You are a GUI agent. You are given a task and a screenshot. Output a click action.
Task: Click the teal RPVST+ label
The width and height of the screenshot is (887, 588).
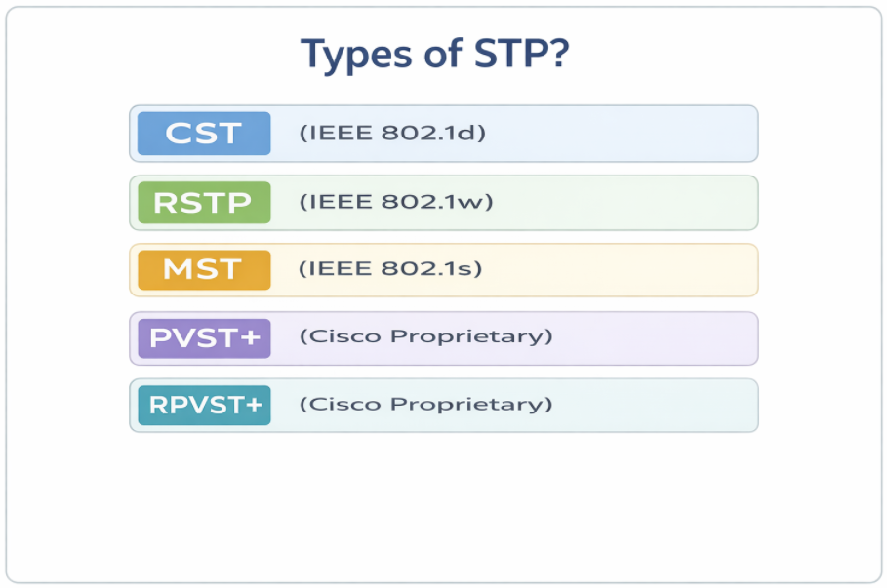pyautogui.click(x=204, y=405)
